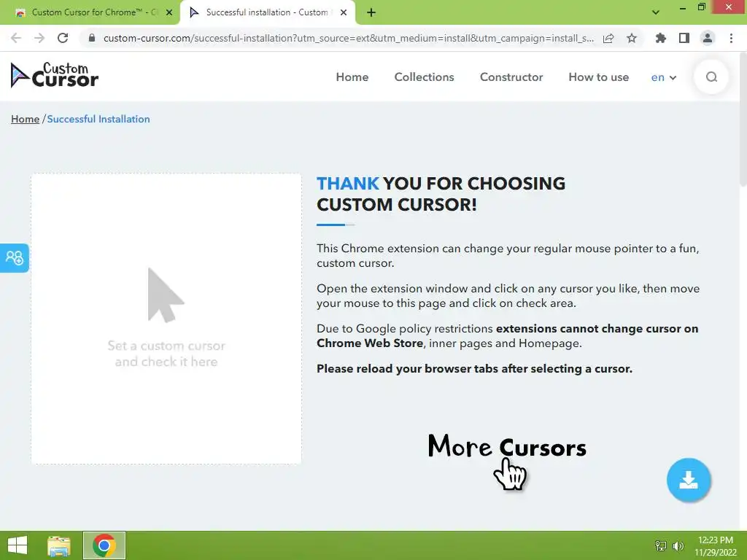Close the Custom Cursor for Chrome tab
The image size is (747, 560).
click(169, 12)
